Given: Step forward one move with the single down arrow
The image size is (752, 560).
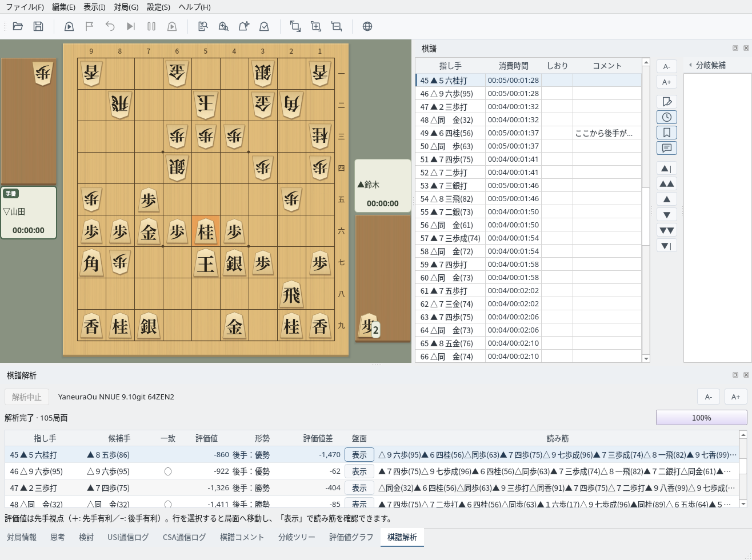Looking at the screenshot, I should [x=667, y=215].
